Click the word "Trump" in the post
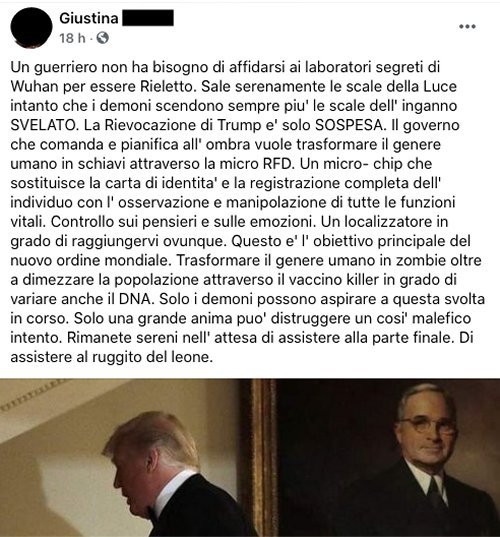 (x=239, y=126)
